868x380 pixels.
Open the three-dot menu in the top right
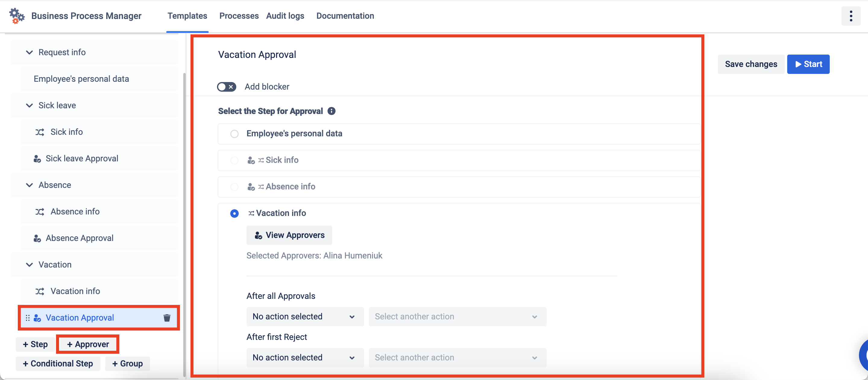click(851, 16)
